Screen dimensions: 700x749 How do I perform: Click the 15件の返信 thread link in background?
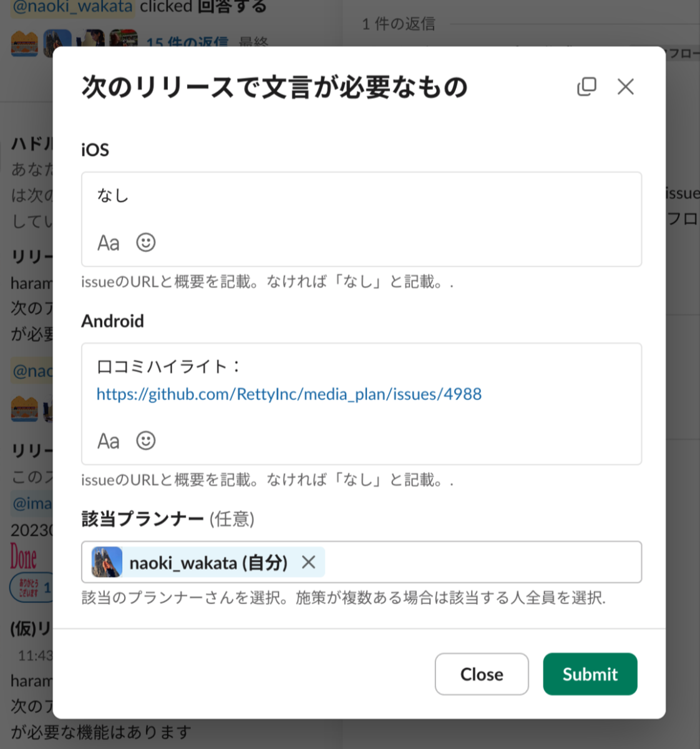coord(187,42)
